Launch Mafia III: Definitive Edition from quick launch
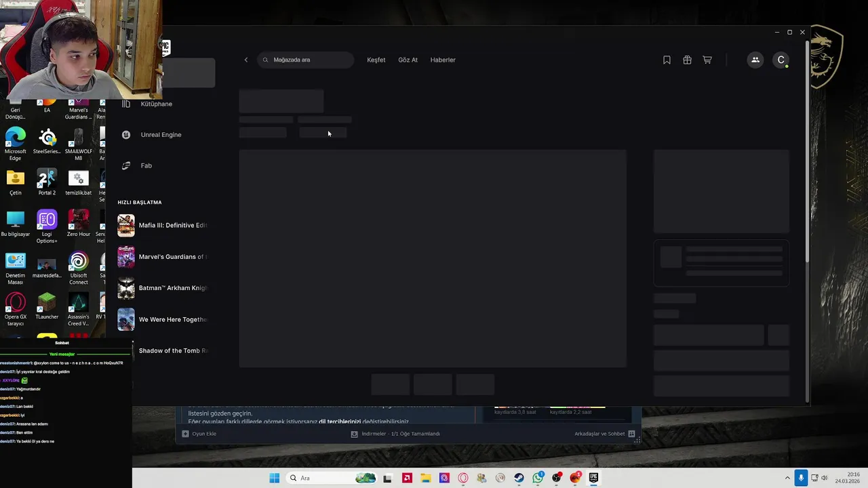Screen dimensions: 868x488 point(163,225)
